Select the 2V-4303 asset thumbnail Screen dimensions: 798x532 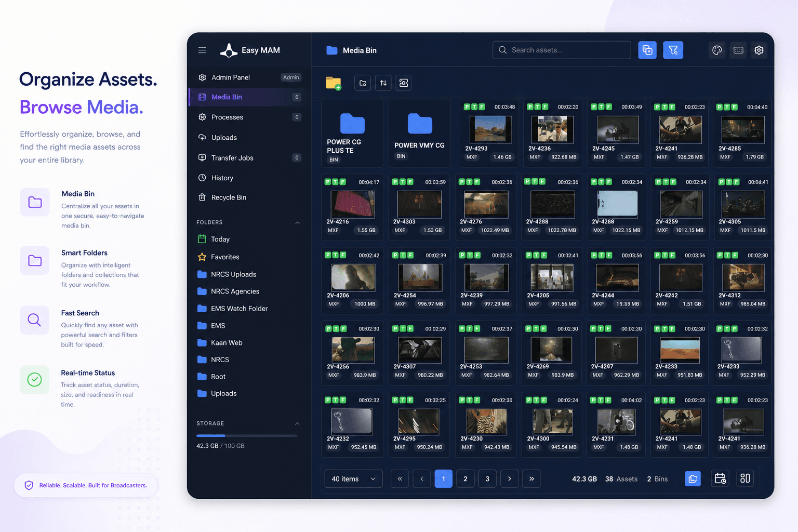pyautogui.click(x=419, y=204)
